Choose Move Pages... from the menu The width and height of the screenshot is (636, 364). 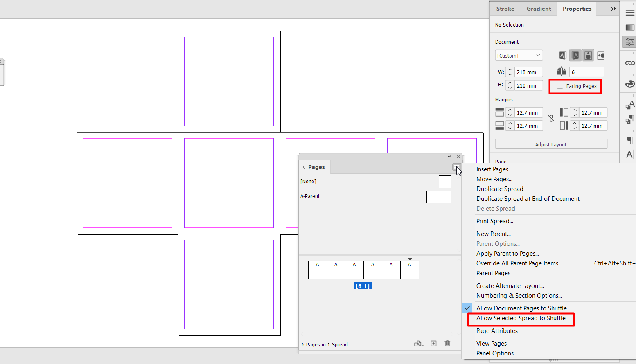[x=494, y=179]
